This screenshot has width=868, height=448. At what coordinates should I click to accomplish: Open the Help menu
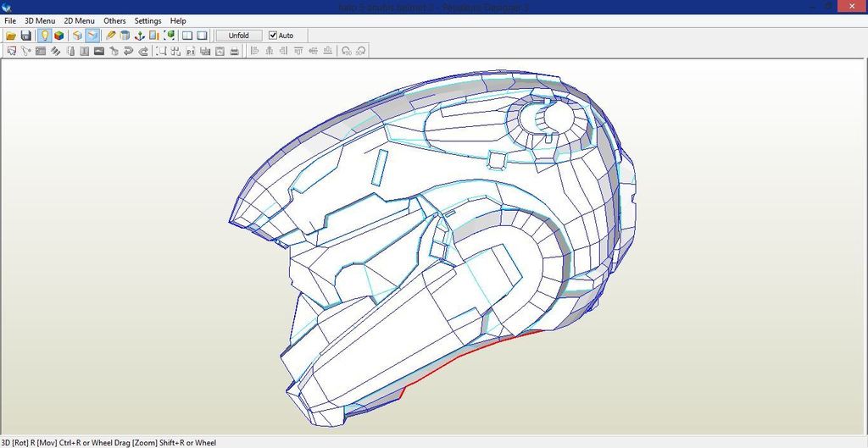coord(178,20)
